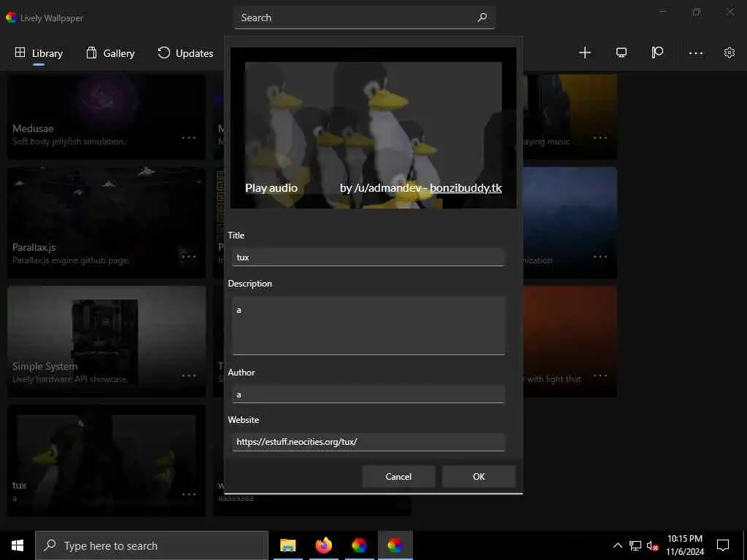Open the display control panel icon

[622, 52]
